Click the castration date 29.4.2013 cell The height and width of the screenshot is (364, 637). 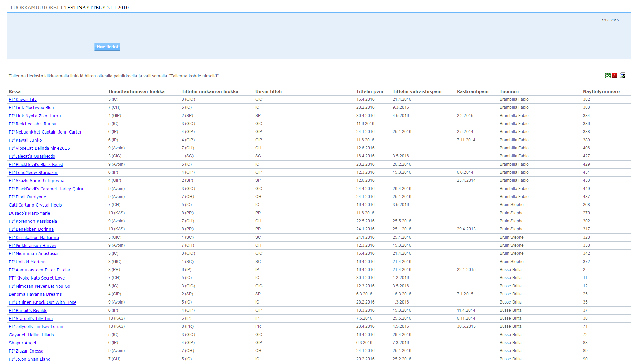[x=466, y=229]
